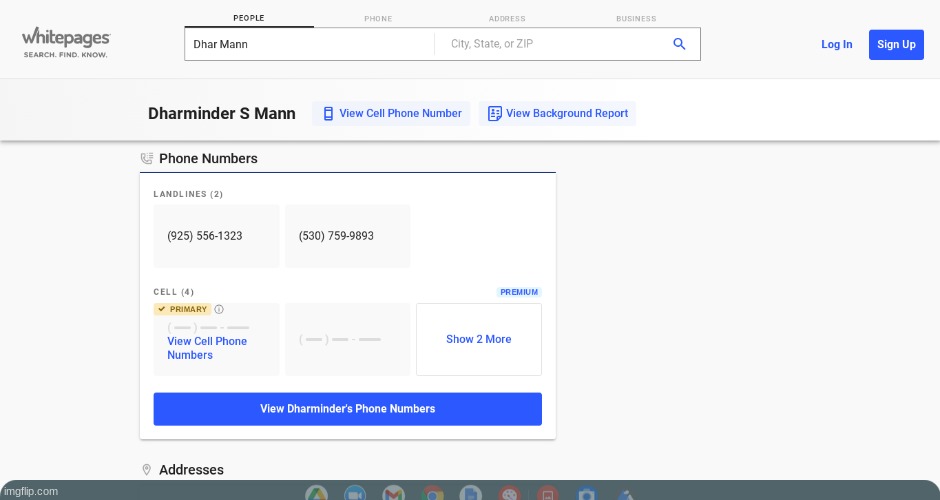Expand the list with Show 2 More
Screen dimensions: 940x500
(x=478, y=340)
